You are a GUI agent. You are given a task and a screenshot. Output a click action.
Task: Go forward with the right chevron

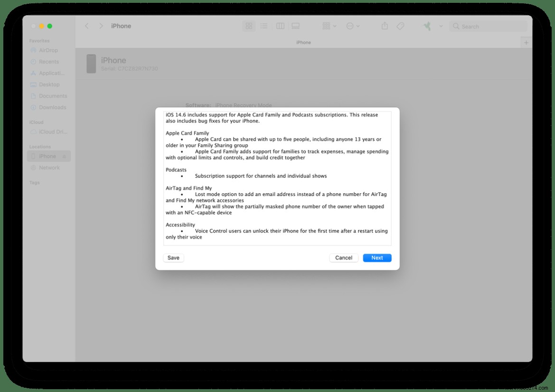[101, 26]
